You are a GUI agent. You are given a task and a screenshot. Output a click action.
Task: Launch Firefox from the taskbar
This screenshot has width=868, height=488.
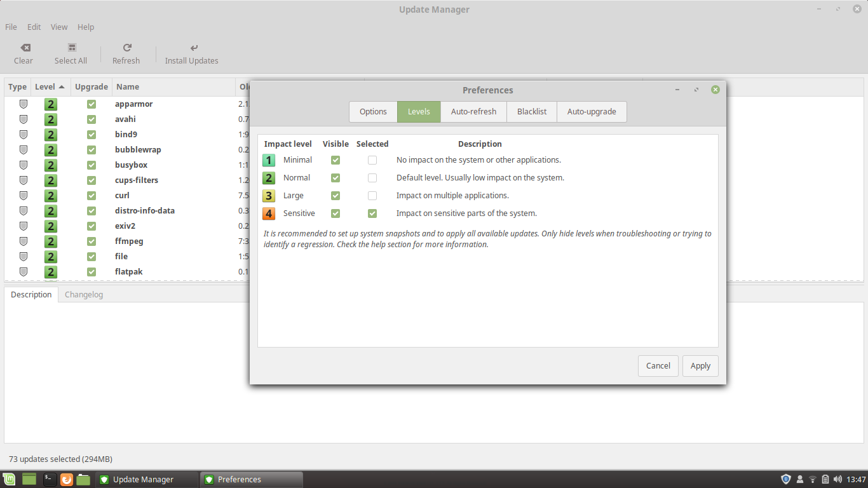(66, 479)
